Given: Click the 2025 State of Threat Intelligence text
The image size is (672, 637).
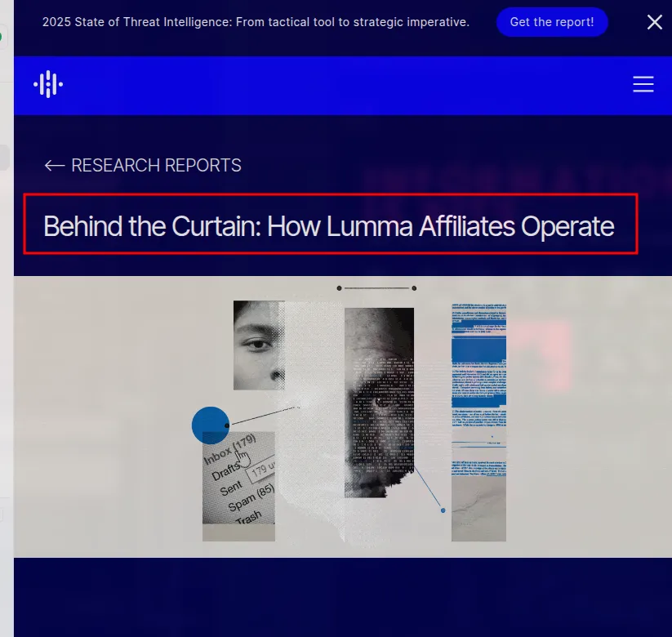Looking at the screenshot, I should (256, 22).
